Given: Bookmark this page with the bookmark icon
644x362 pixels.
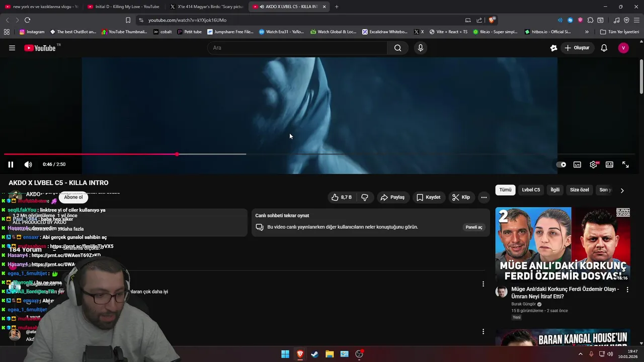Looking at the screenshot, I should (128, 20).
